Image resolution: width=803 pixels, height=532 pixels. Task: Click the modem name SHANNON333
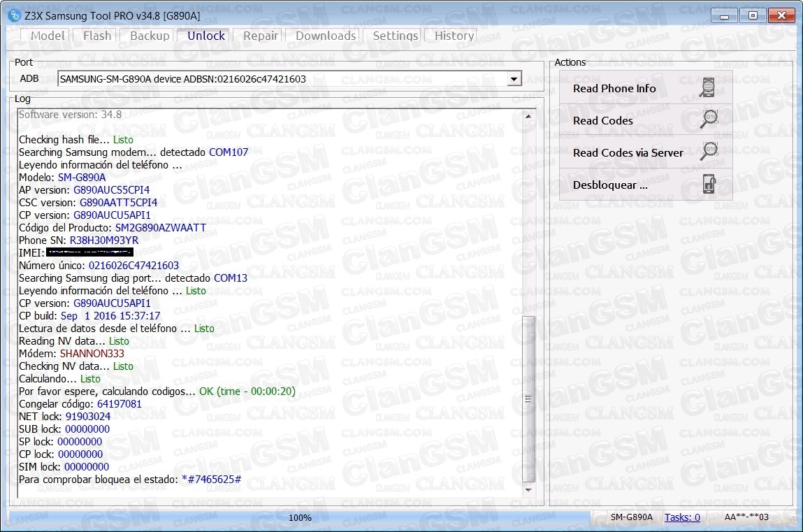pyautogui.click(x=92, y=354)
